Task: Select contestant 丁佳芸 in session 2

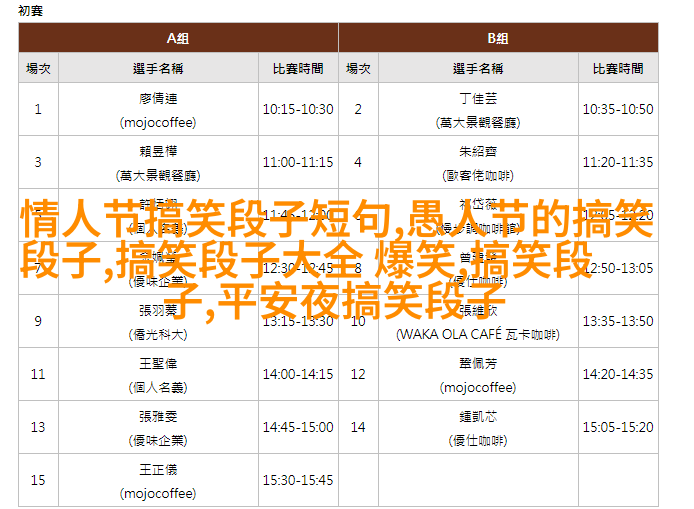Action: [478, 98]
